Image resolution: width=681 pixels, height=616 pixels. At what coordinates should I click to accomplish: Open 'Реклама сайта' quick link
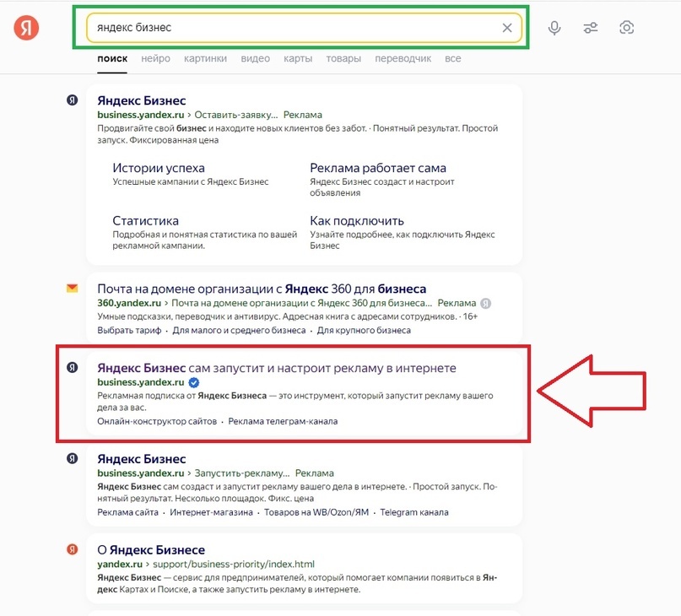[x=127, y=512]
